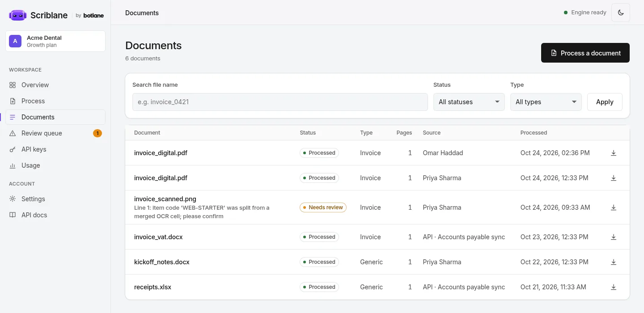644x313 pixels.
Task: Toggle dark mode with the moon button
Action: click(x=621, y=13)
